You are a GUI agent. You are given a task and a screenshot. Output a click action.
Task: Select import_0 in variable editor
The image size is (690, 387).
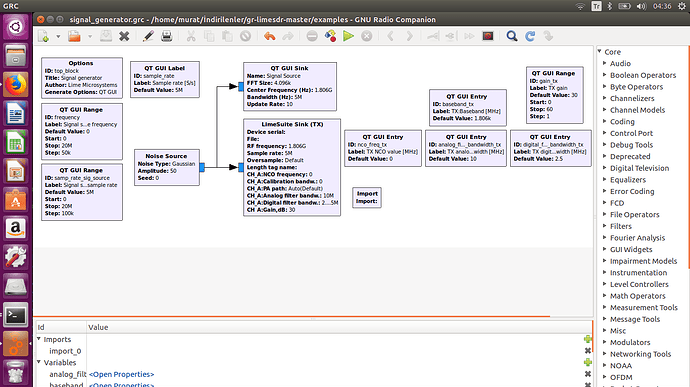(x=65, y=351)
